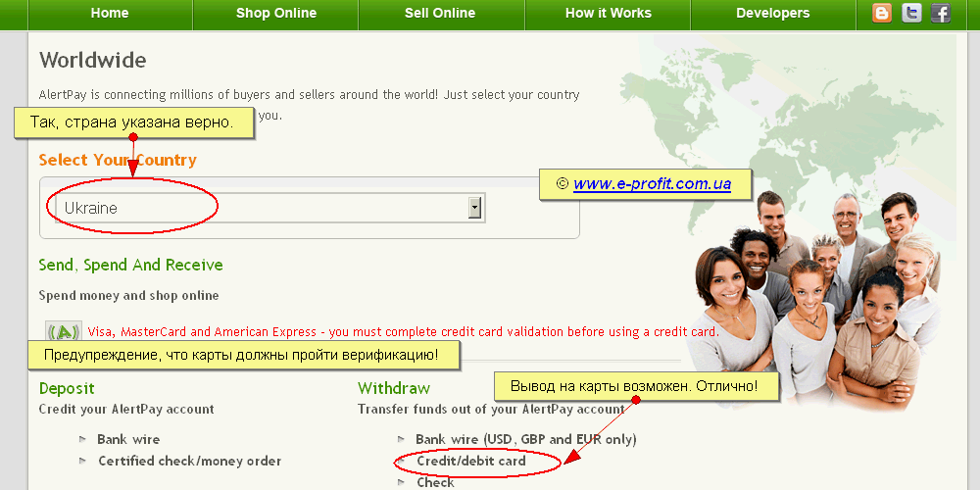Go to the Home menu item
This screenshot has height=490, width=980.
click(x=110, y=13)
